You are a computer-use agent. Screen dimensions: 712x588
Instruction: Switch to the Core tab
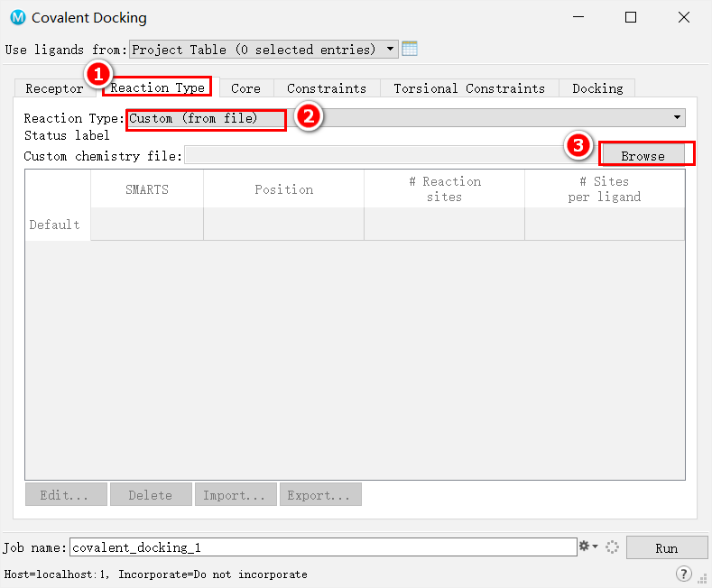click(245, 88)
